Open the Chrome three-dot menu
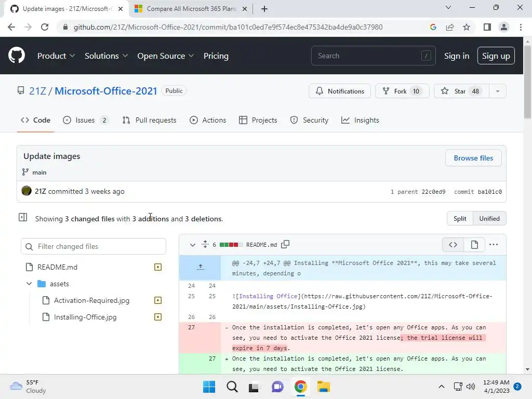Image resolution: width=532 pixels, height=399 pixels. pyautogui.click(x=521, y=27)
